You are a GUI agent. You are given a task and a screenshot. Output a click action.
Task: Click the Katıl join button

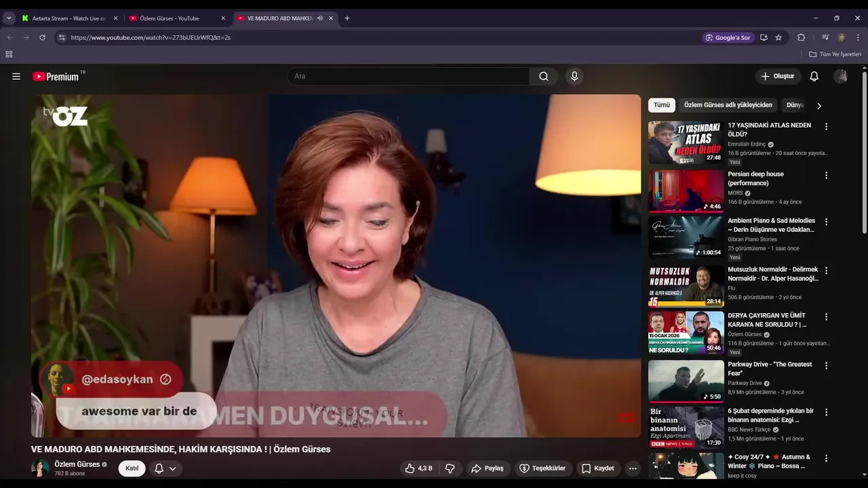(x=132, y=468)
